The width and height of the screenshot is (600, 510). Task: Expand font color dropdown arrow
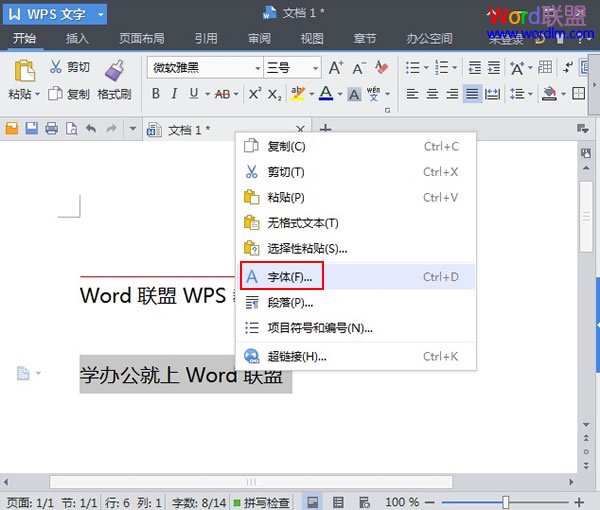point(340,94)
